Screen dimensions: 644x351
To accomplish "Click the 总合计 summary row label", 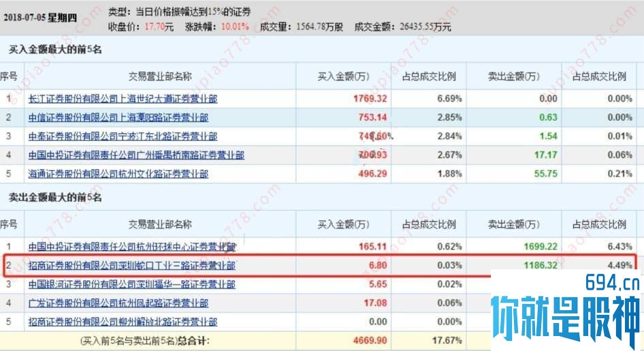I will pos(145,341).
